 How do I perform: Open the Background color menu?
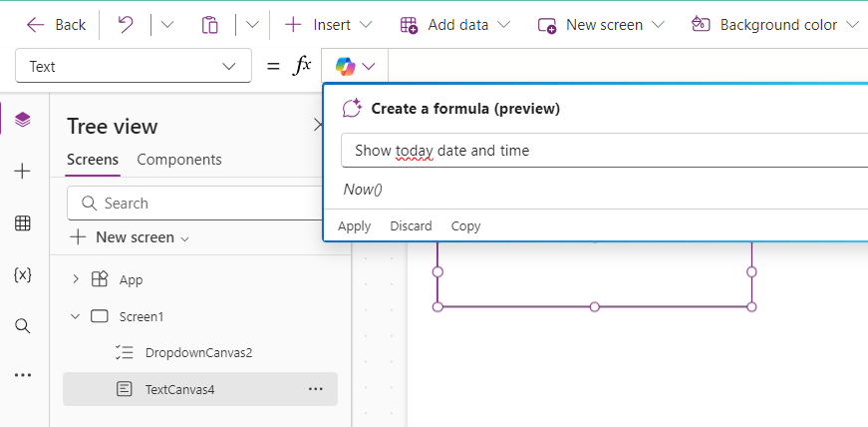click(774, 24)
